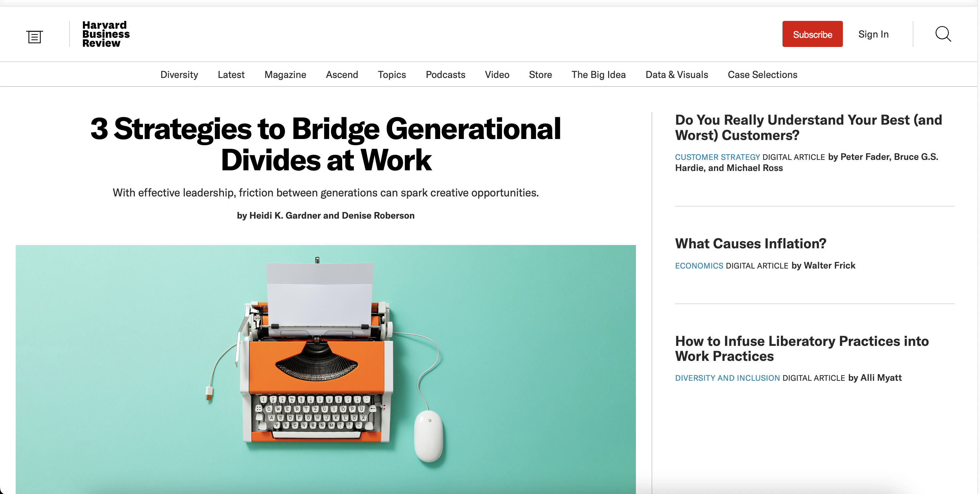The width and height of the screenshot is (980, 494).
Task: Open the Video section
Action: click(497, 74)
